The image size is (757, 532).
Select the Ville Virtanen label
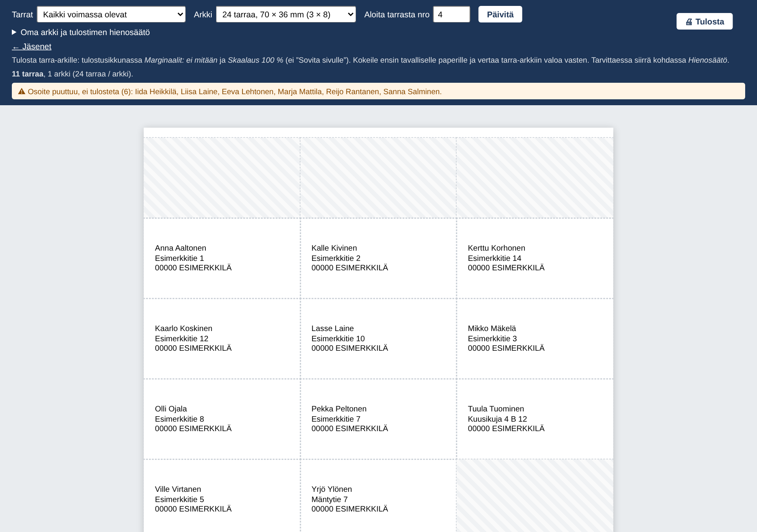(x=222, y=497)
